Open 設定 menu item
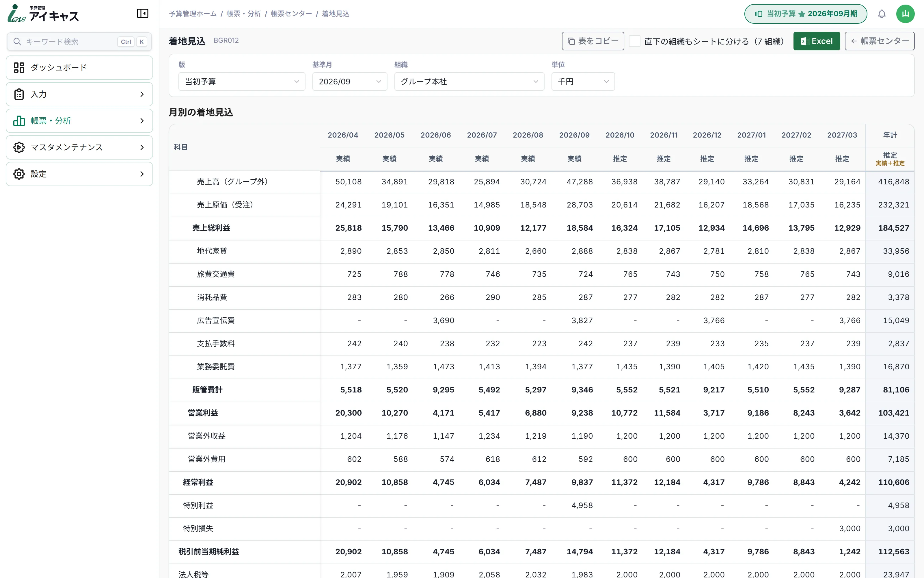 (x=79, y=174)
